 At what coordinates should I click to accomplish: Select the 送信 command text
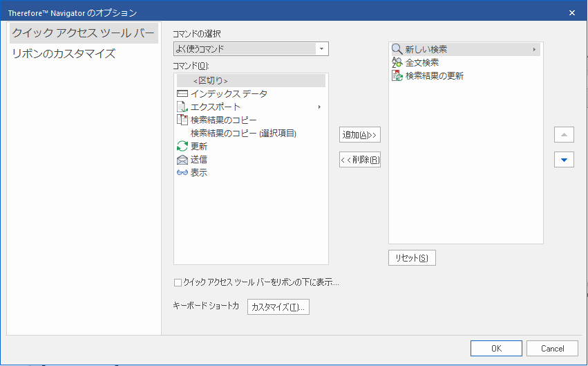coord(199,160)
